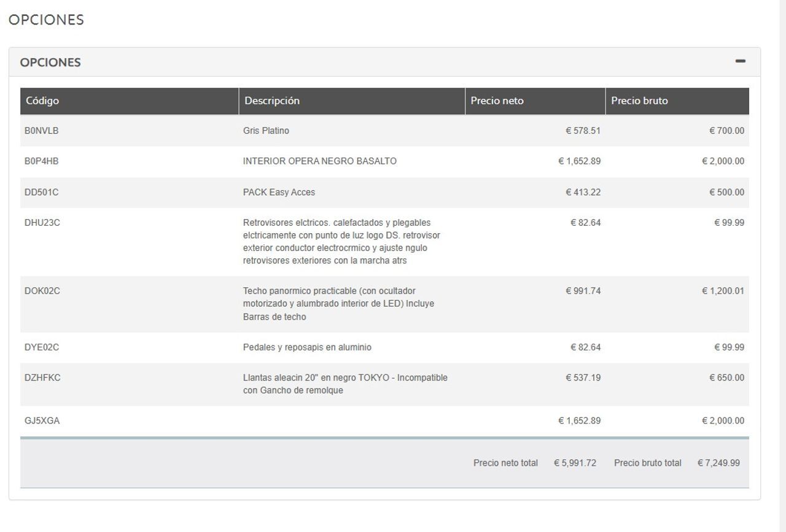Collapse the OPCIONES panel with minus icon
This screenshot has height=532, width=786.
tap(741, 61)
